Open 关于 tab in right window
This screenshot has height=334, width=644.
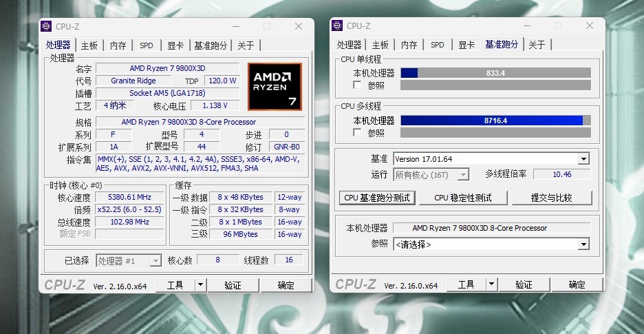click(x=537, y=45)
